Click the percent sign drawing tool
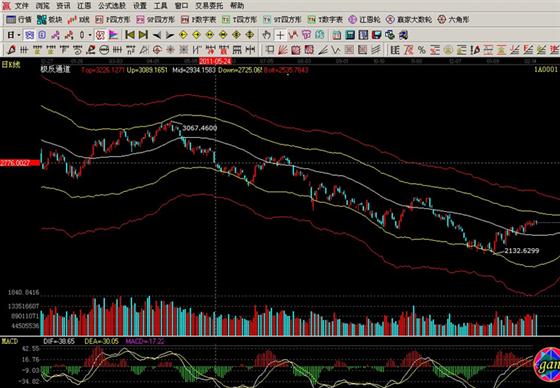This screenshot has width=560, height=388. click(422, 50)
